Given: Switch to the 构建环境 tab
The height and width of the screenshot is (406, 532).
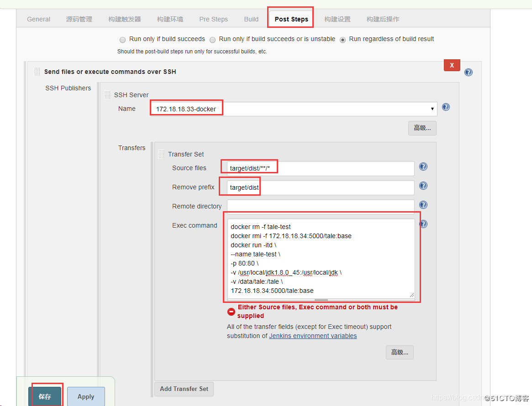Looking at the screenshot, I should [x=170, y=19].
